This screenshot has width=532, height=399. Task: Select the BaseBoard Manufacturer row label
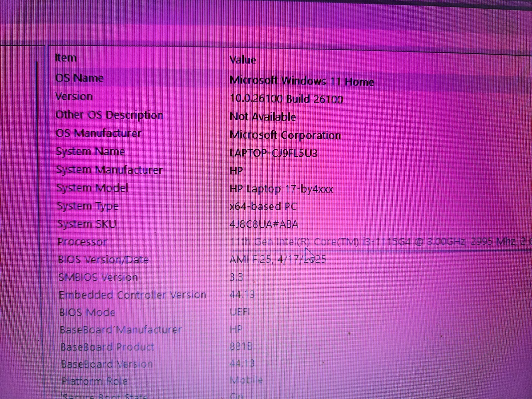point(121,330)
